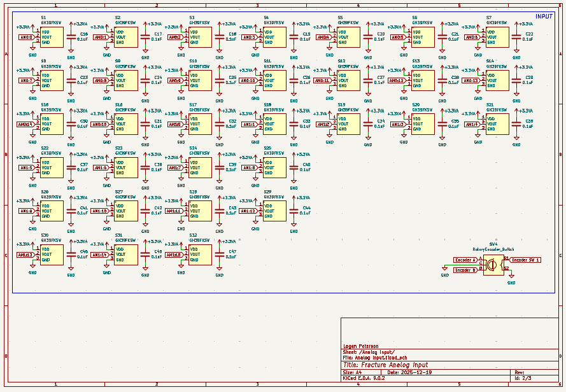Click the AN0:0 net label

coord(25,37)
